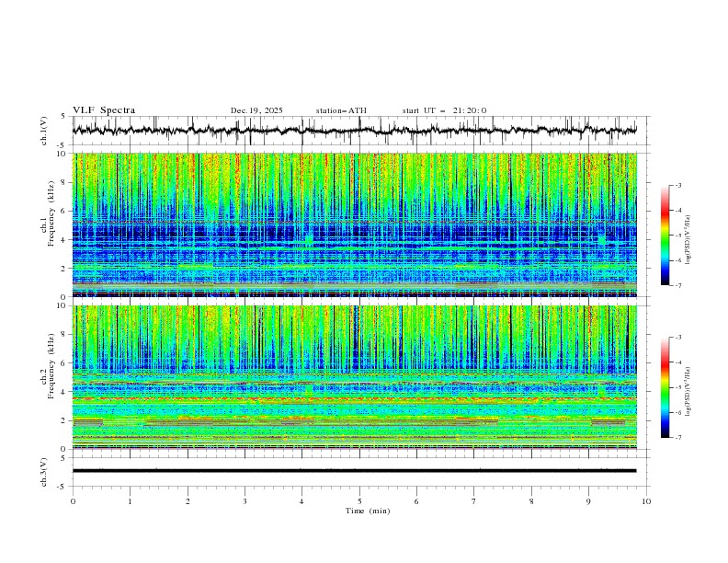Click the ch.1 PSD color scale bar
728x563 pixels.
coord(665,236)
